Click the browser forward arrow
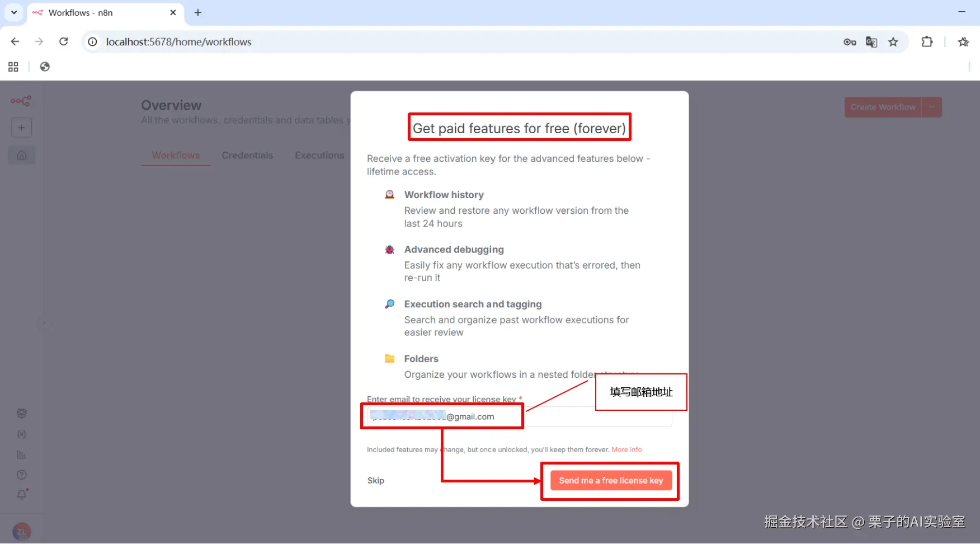Screen dimensions: 980x544 pyautogui.click(x=39, y=41)
